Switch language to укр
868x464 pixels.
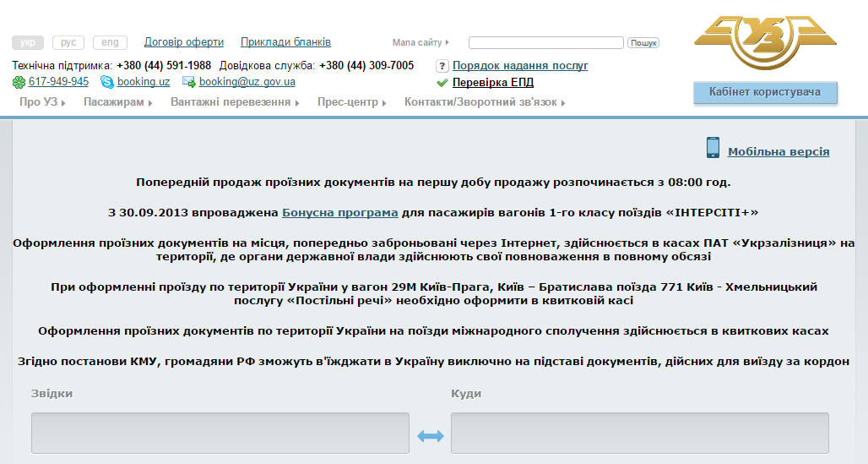click(28, 42)
